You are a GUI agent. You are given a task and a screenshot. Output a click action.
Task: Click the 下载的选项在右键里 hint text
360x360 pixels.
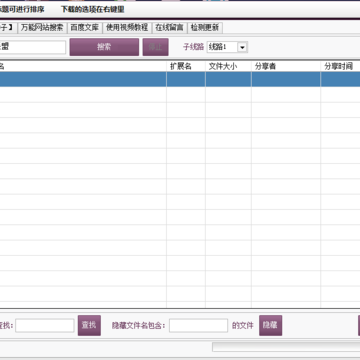[93, 9]
